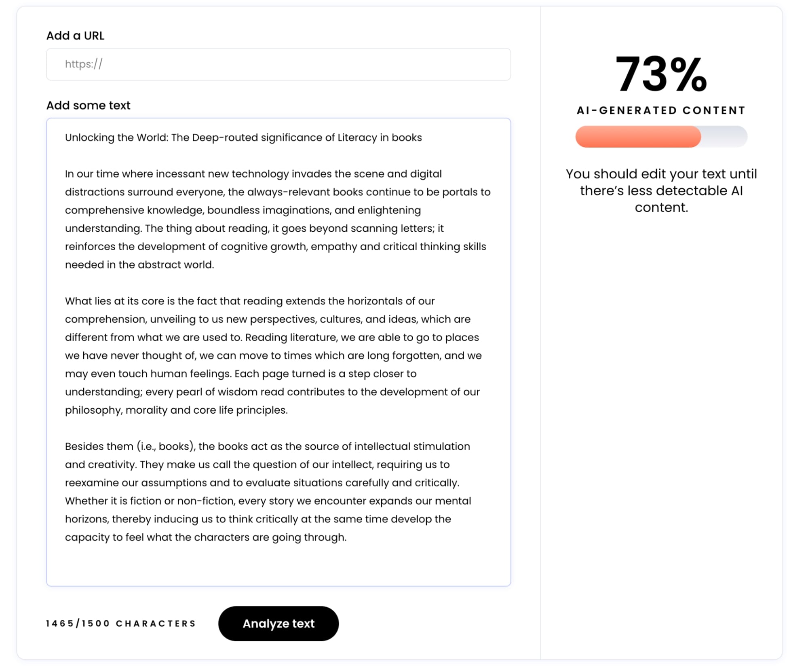Click the https:// placeholder text

pos(83,64)
